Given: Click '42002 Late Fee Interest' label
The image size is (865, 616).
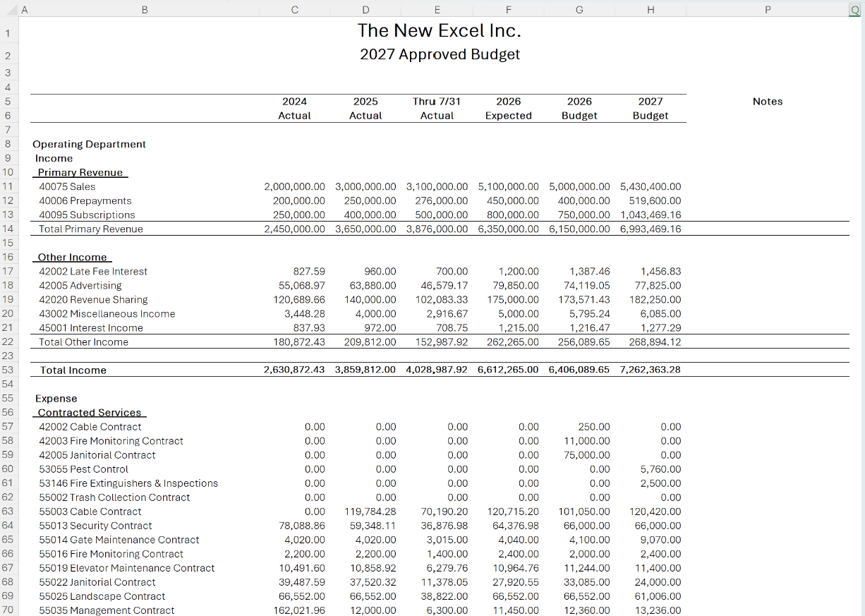Looking at the screenshot, I should click(x=93, y=271).
